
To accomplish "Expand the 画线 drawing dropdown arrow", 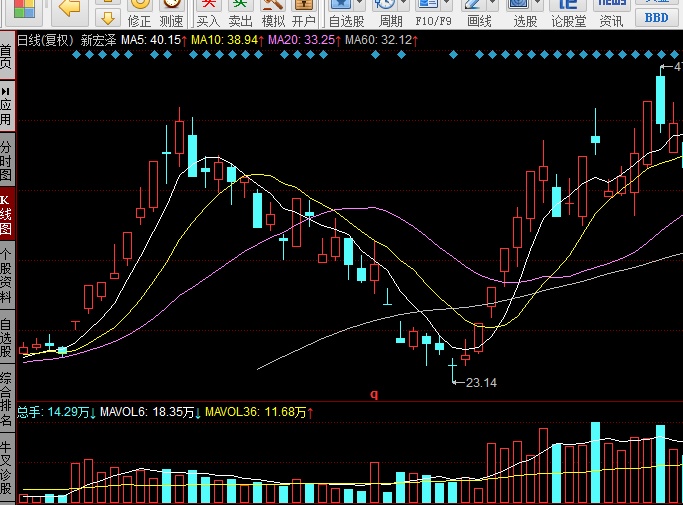I will tap(493, 3).
